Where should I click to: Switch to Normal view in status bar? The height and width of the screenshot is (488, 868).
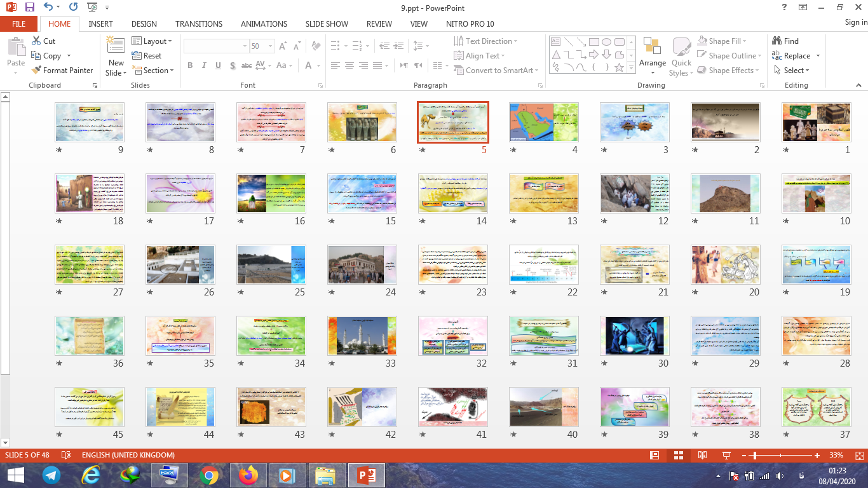point(654,455)
